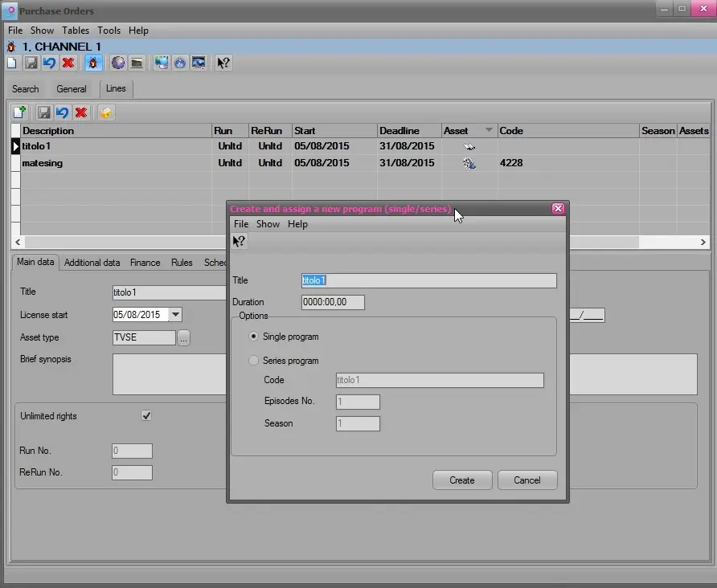The image size is (717, 588).
Task: Click the new document icon in main toolbar
Action: click(12, 63)
